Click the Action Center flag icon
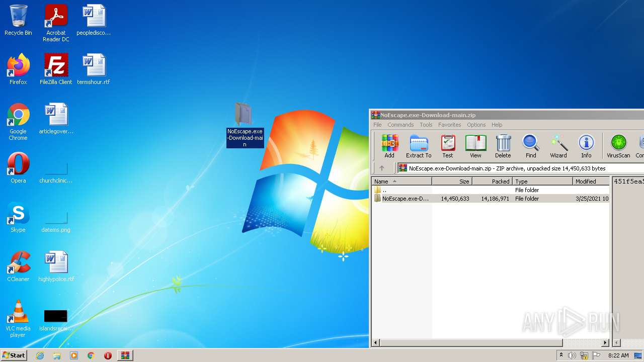This screenshot has width=644, height=362. click(x=595, y=355)
